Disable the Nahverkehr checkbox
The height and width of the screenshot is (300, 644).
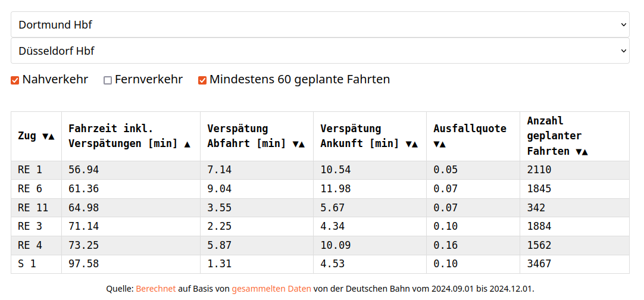pos(15,80)
